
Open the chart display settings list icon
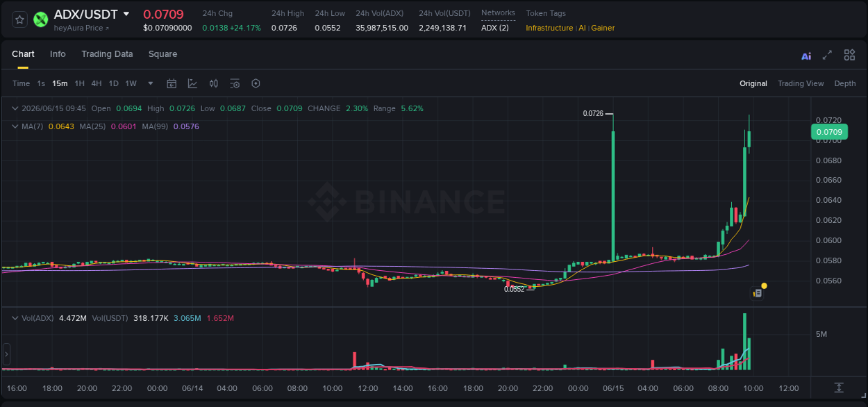click(x=235, y=83)
